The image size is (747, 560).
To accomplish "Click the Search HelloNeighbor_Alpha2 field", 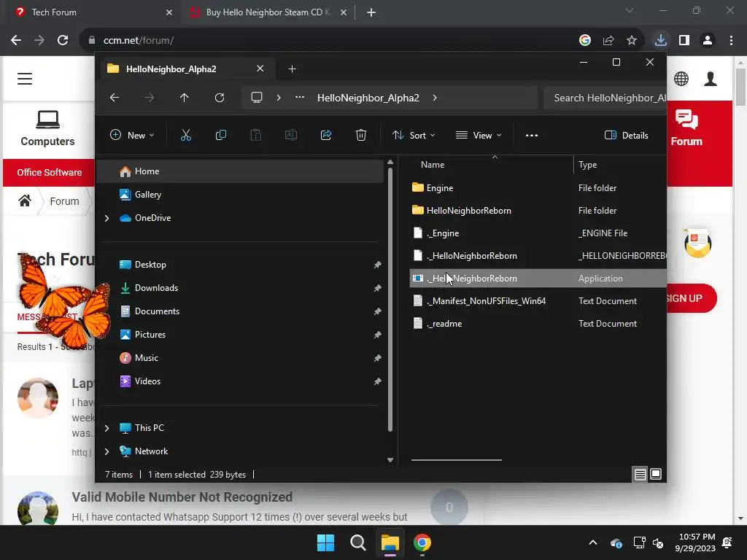I will 605,98.
